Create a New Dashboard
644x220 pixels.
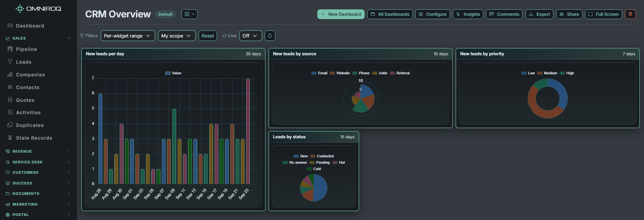(341, 14)
